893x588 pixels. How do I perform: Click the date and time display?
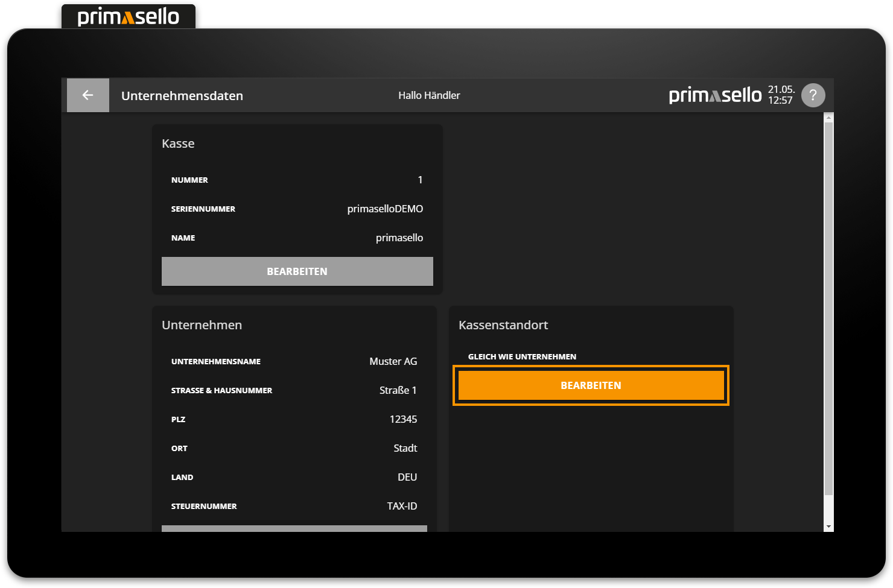tap(781, 95)
